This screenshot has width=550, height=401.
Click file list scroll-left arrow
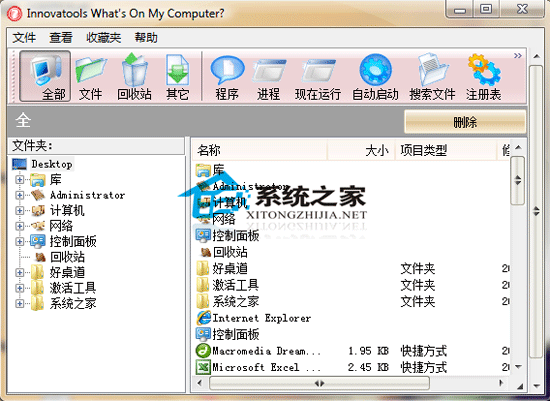point(200,383)
